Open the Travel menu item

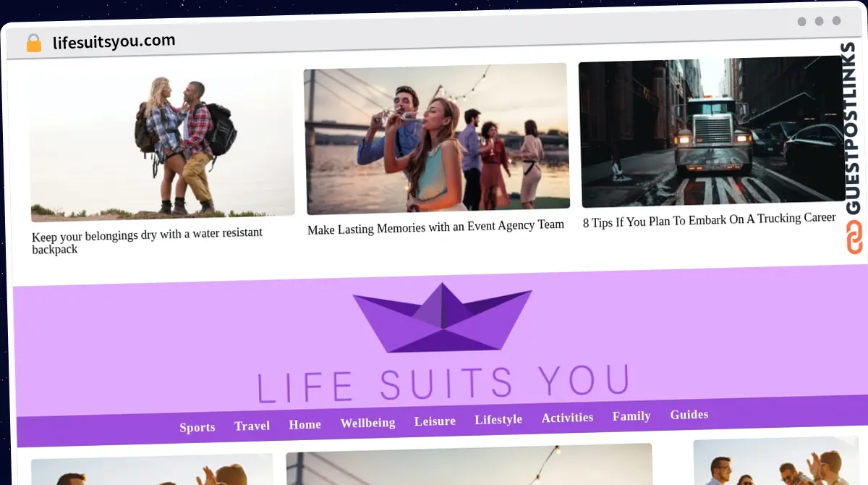point(252,426)
